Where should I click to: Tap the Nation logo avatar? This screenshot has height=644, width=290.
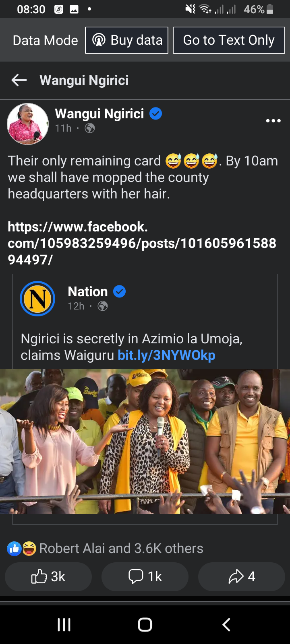coord(37,299)
